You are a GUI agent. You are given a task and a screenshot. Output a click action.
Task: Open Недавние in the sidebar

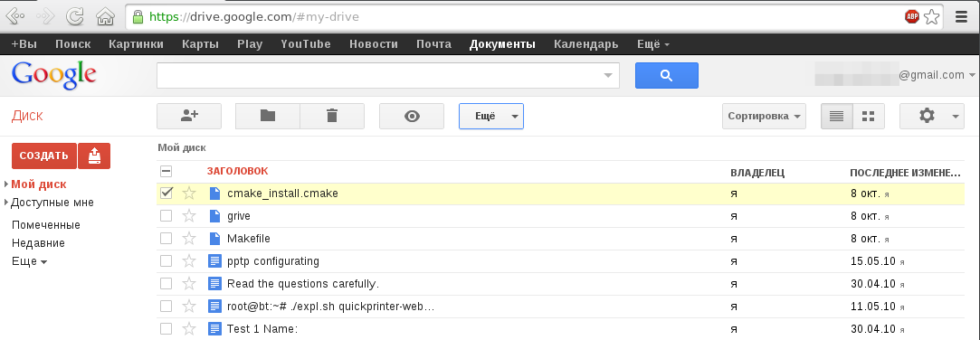pyautogui.click(x=38, y=243)
